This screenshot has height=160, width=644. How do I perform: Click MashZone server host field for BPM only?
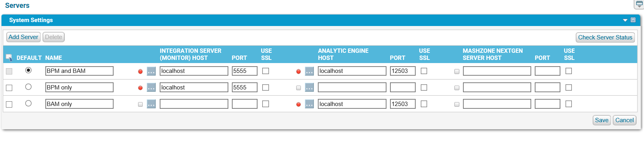497,87
